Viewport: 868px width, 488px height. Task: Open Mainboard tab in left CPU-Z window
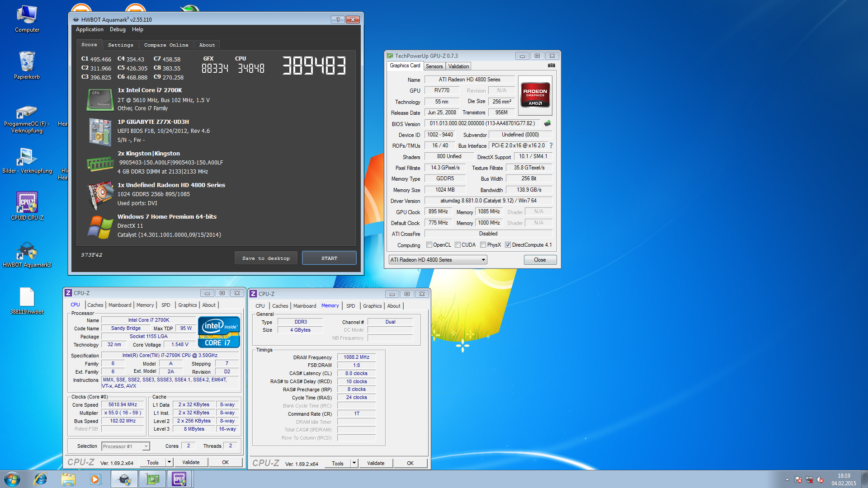tap(120, 305)
